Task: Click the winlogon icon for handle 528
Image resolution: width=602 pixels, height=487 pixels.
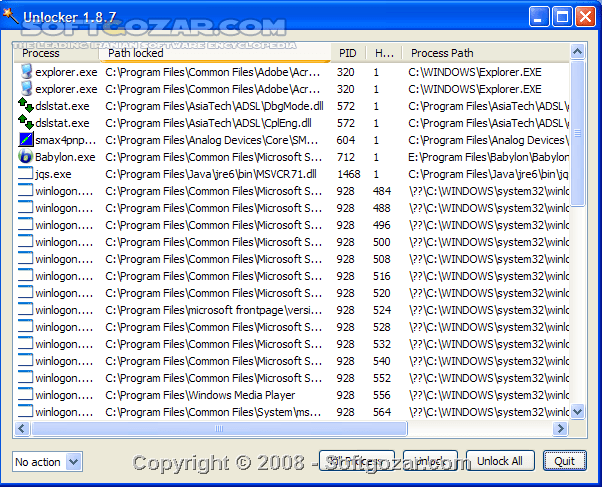Action: (x=26, y=327)
